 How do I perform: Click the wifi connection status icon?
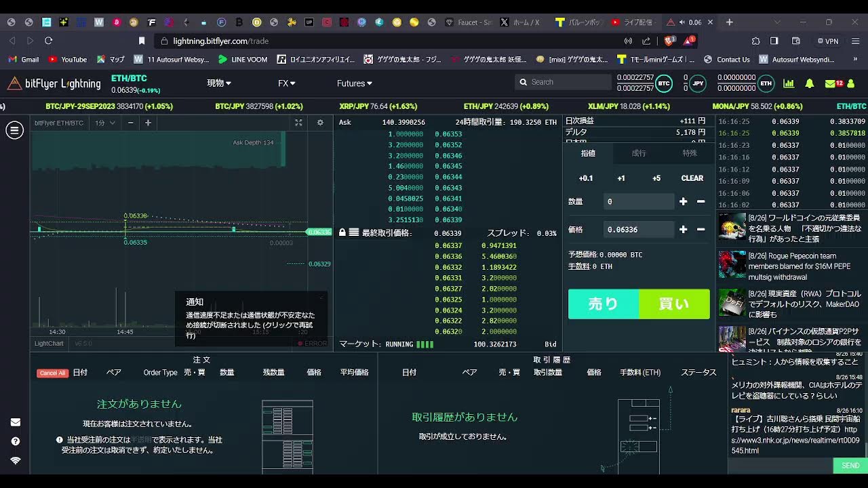(16, 460)
